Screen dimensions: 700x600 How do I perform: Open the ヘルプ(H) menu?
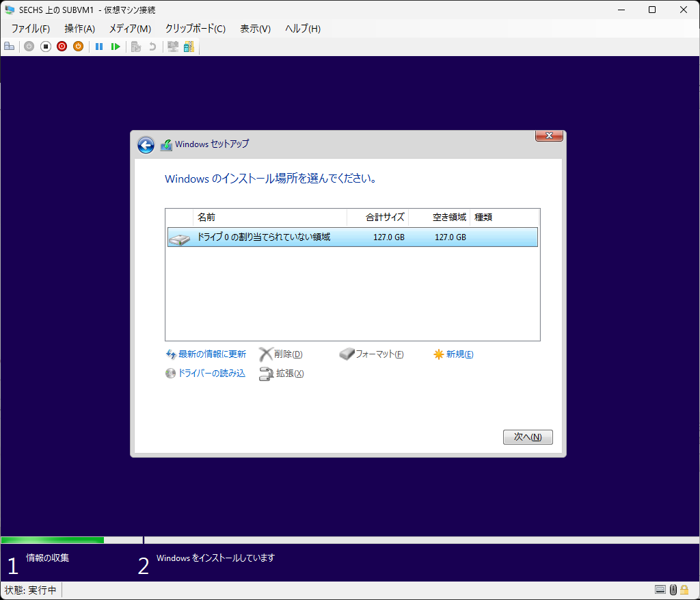303,29
